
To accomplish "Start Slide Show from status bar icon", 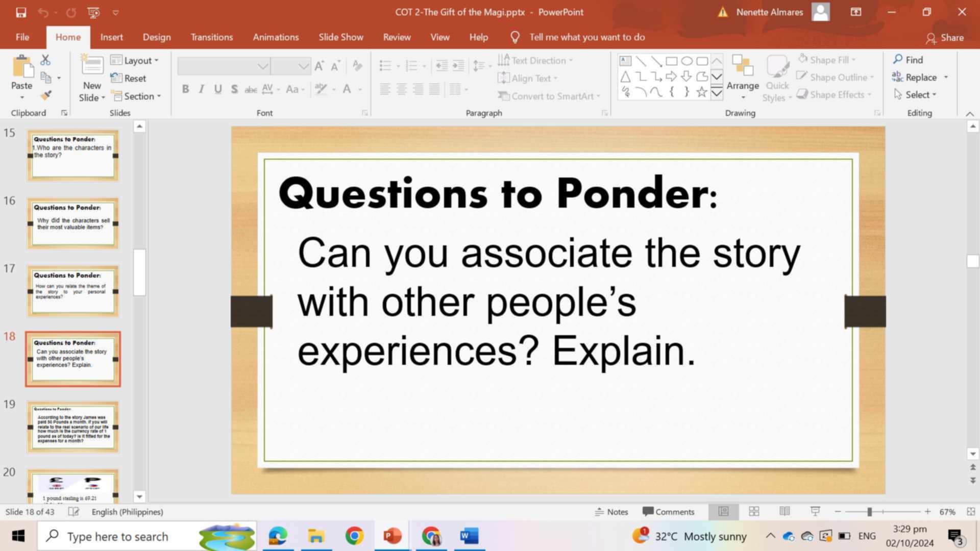I will (815, 511).
